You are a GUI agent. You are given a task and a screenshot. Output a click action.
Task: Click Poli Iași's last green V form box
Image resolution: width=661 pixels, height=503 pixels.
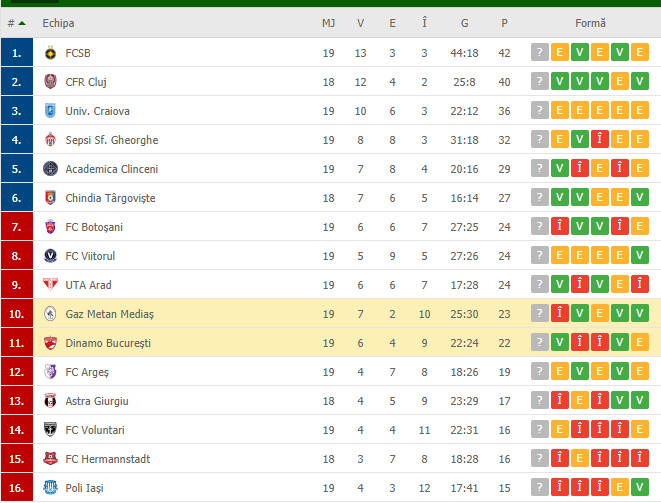(x=640, y=487)
